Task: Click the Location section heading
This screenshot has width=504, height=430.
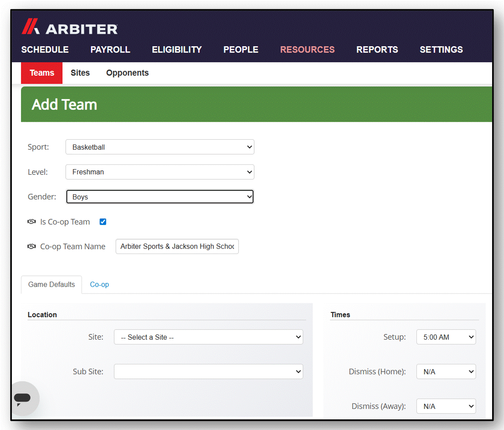Action: pyautogui.click(x=42, y=315)
